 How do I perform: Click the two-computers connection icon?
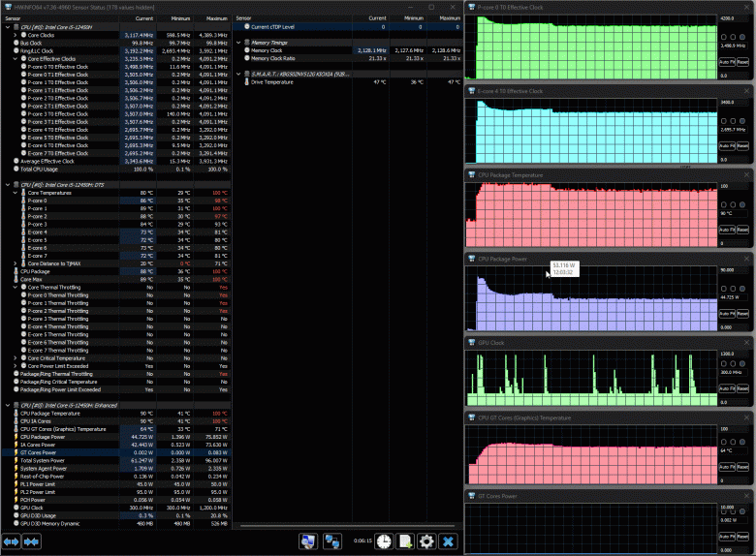(x=331, y=541)
